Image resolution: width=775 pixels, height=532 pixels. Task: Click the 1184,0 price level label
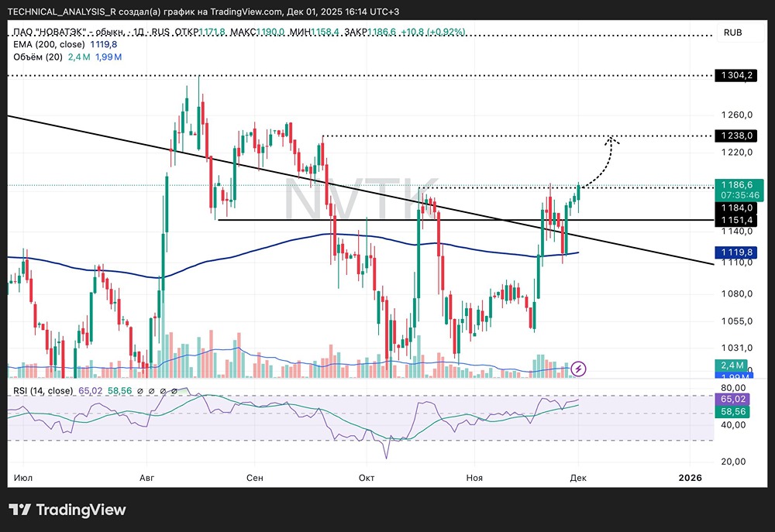tap(736, 208)
